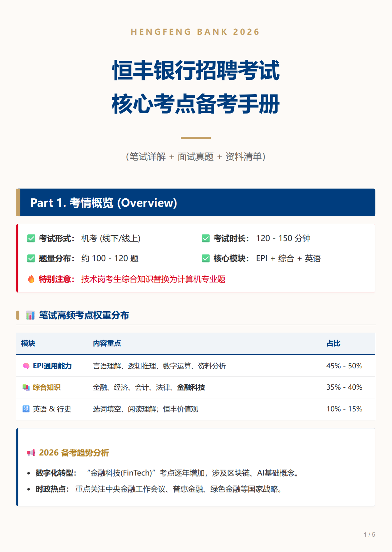This screenshot has height=552, width=392.
Task: Click the ABCD icon beside 英语 & 行史
Action: pyautogui.click(x=26, y=409)
